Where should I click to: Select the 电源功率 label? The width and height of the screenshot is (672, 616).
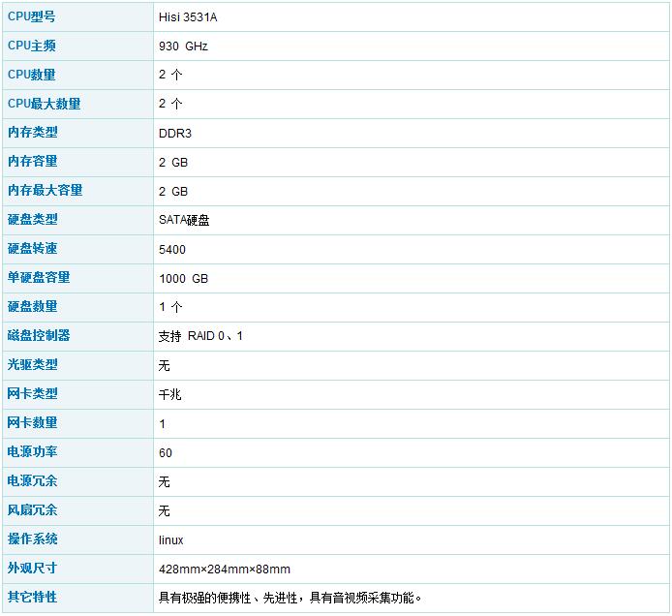pyautogui.click(x=33, y=452)
